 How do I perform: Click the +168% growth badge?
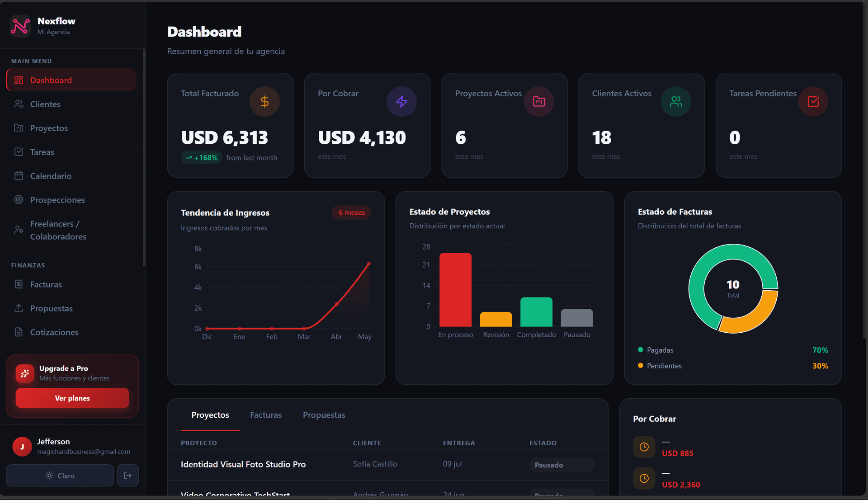point(202,158)
